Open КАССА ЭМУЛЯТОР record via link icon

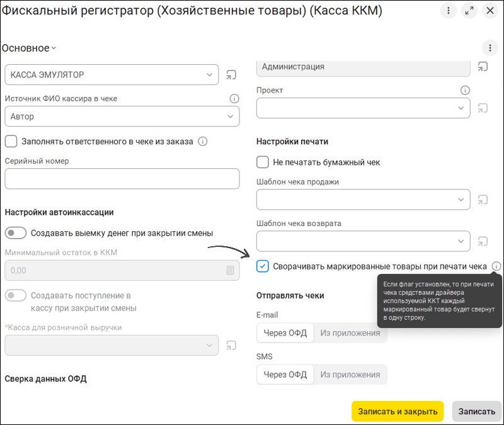pyautogui.click(x=231, y=75)
